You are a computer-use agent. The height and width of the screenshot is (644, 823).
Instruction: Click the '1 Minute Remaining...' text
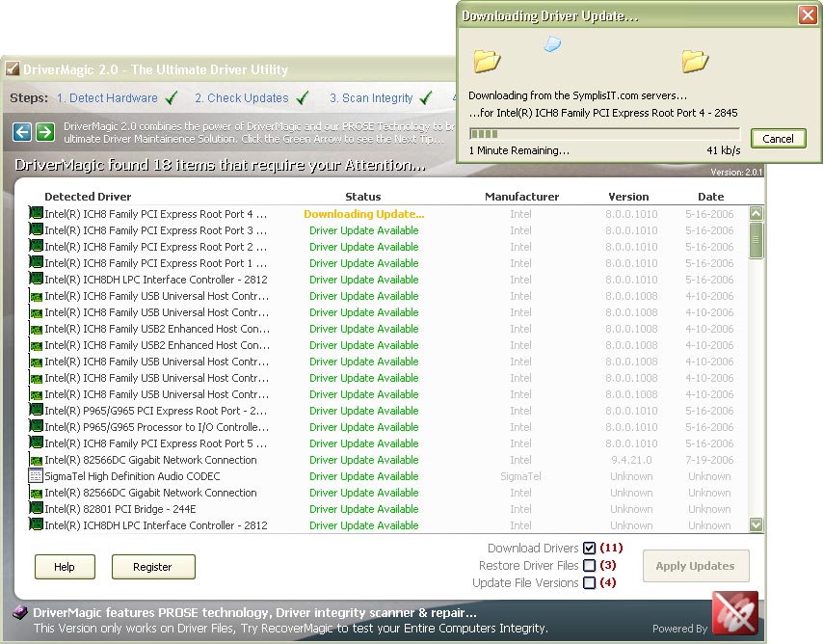click(x=519, y=150)
